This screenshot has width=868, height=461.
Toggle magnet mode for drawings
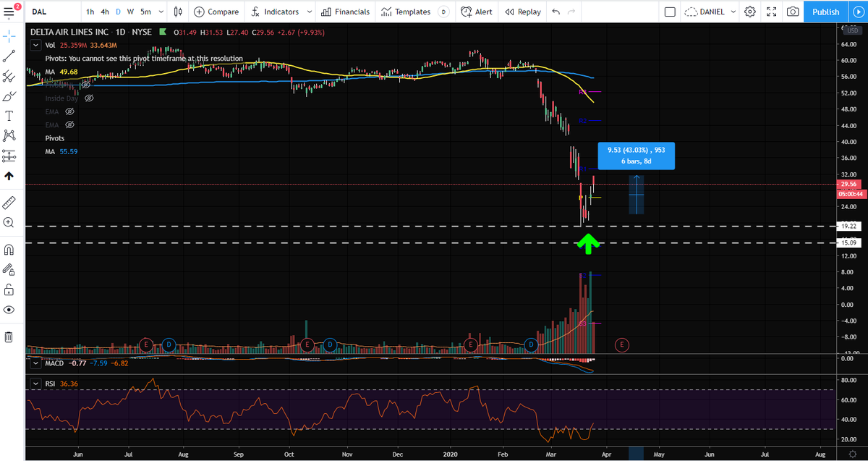point(9,250)
